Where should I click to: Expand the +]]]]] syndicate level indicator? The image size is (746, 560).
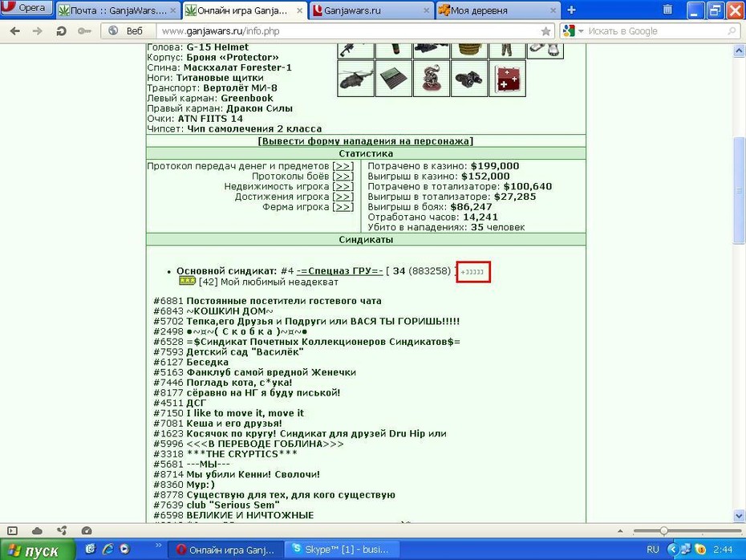(472, 272)
